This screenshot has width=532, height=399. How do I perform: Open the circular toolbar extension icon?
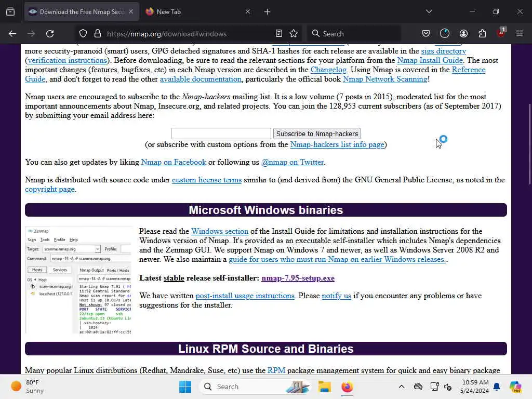click(445, 34)
